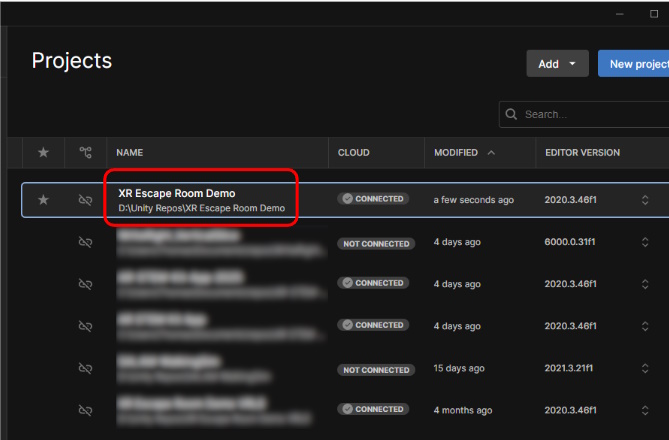Image resolution: width=669 pixels, height=440 pixels.
Task: Click the path D:\Unity Repos\XR Escape Room Demo
Action: (x=201, y=208)
